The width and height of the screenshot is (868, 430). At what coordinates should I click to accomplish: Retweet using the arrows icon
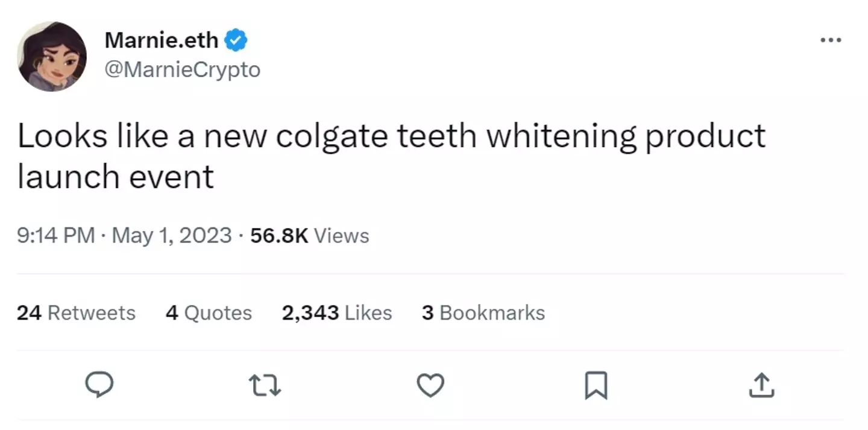[x=266, y=385]
